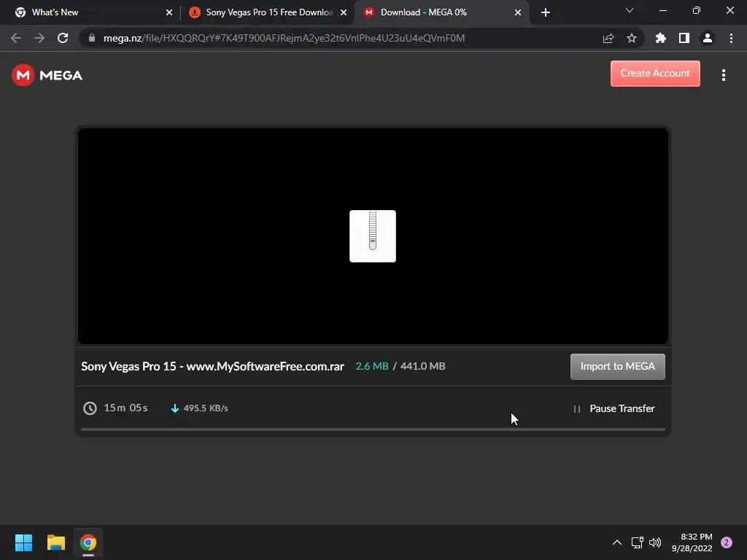This screenshot has width=747, height=560.
Task: Show hidden system tray icons
Action: pos(617,542)
